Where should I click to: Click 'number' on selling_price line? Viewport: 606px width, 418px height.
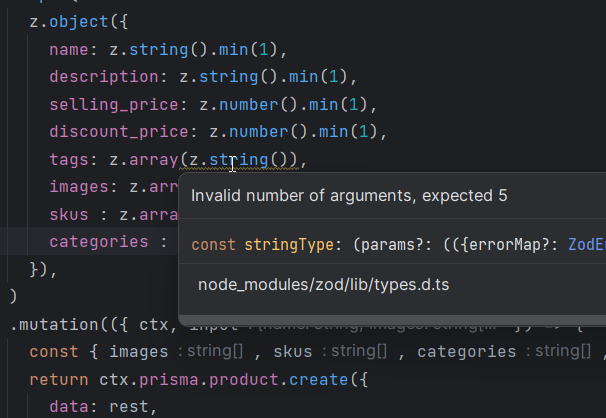(249, 105)
